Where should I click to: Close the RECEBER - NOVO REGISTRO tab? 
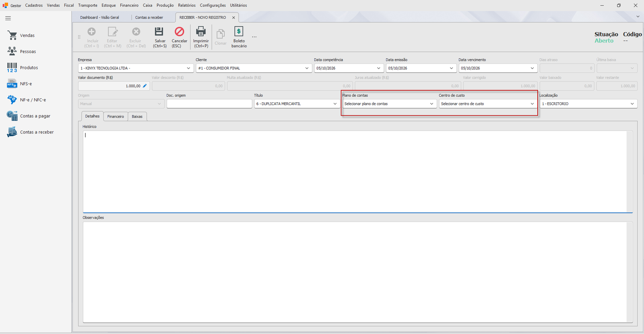click(233, 18)
